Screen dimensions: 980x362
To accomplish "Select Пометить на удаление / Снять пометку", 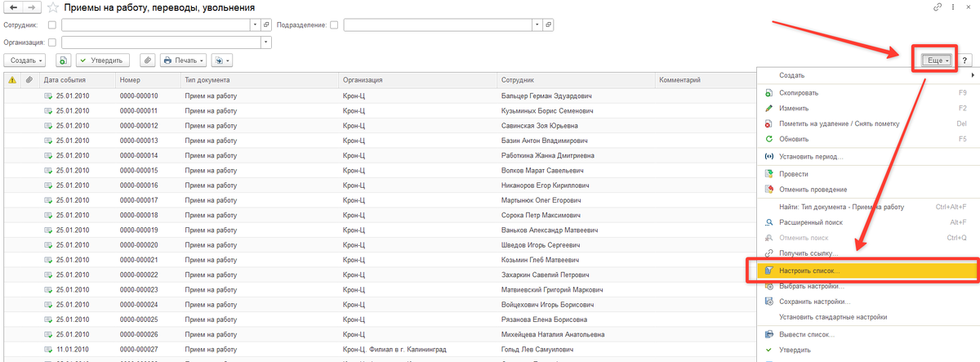I will [868, 123].
